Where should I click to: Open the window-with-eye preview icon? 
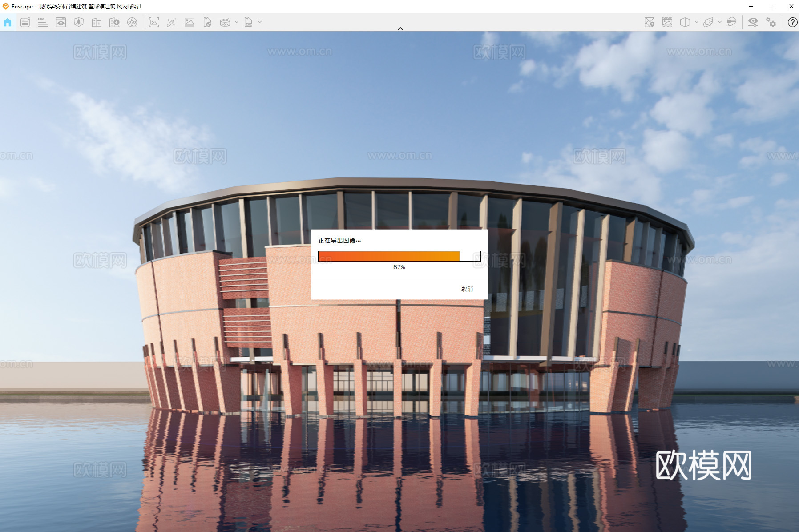(61, 22)
